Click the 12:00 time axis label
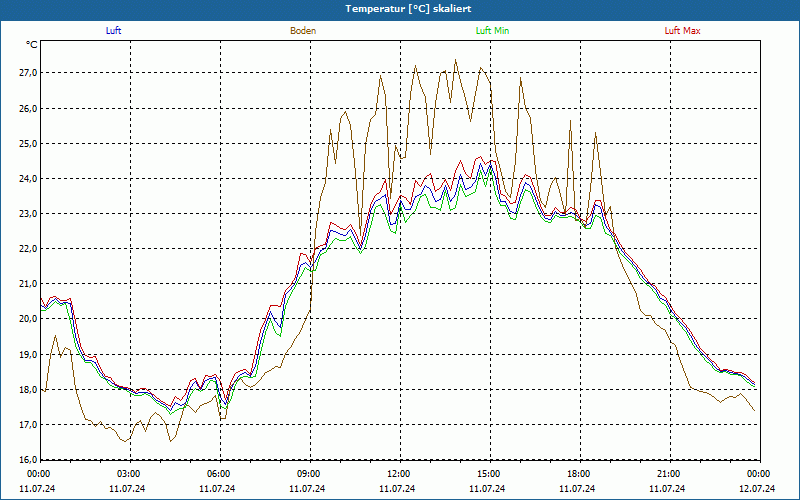The width and height of the screenshot is (800, 500). click(x=398, y=474)
